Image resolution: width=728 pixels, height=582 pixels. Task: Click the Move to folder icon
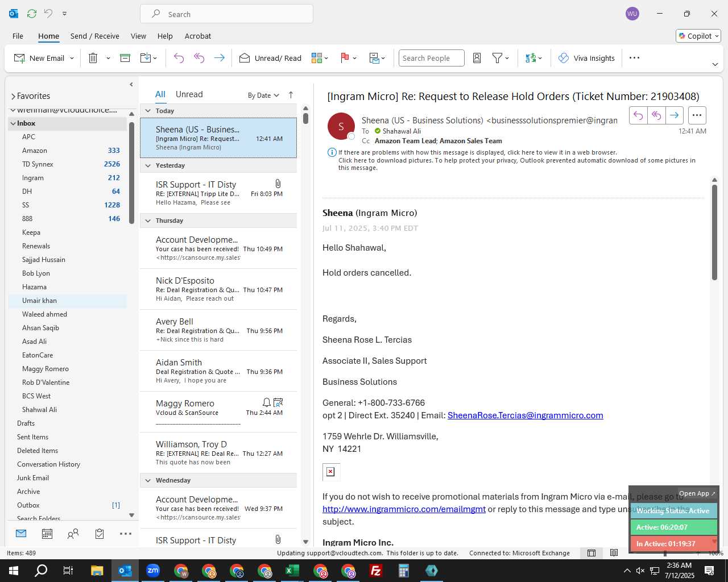[146, 58]
